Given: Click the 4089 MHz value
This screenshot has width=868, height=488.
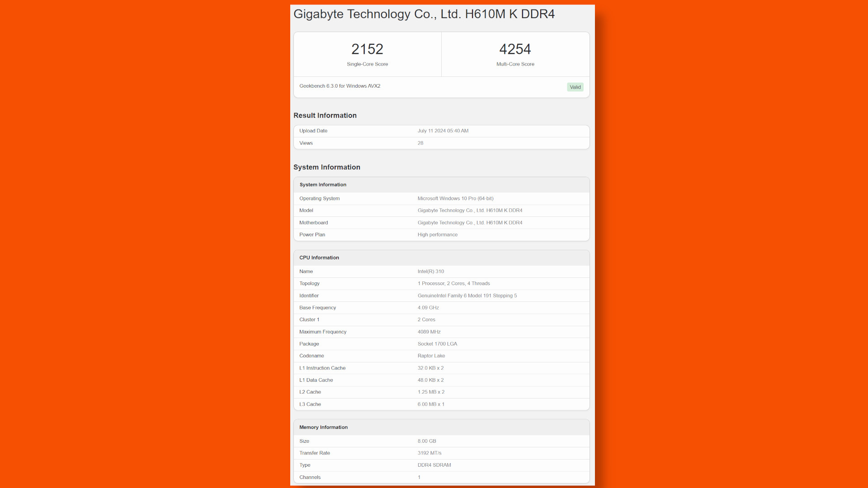Looking at the screenshot, I should pos(429,332).
